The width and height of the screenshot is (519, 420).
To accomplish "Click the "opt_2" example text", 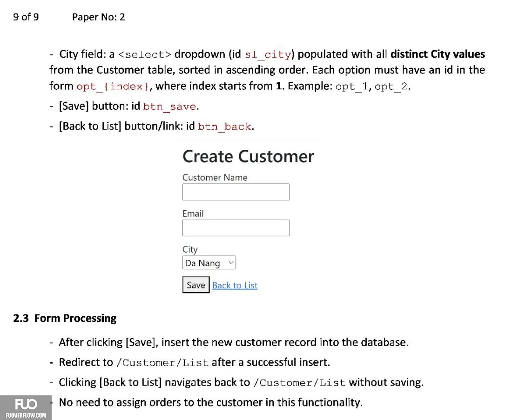I will tap(391, 87).
